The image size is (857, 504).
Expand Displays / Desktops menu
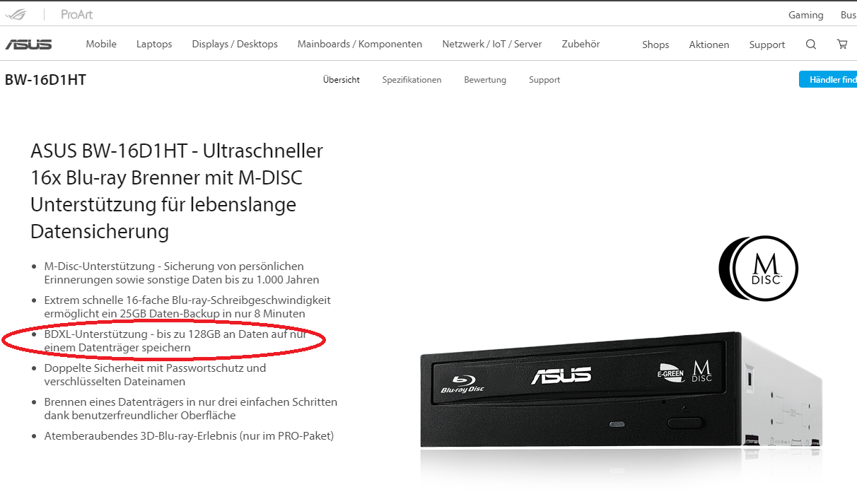[x=235, y=44]
